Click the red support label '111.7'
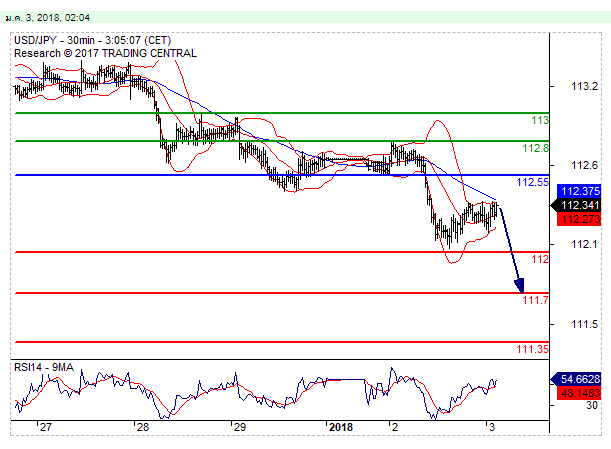Screen dimensions: 611x449 [535, 300]
